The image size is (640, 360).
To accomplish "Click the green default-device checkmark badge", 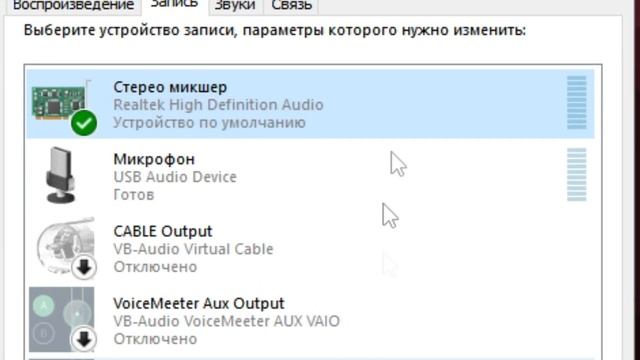I will click(84, 123).
